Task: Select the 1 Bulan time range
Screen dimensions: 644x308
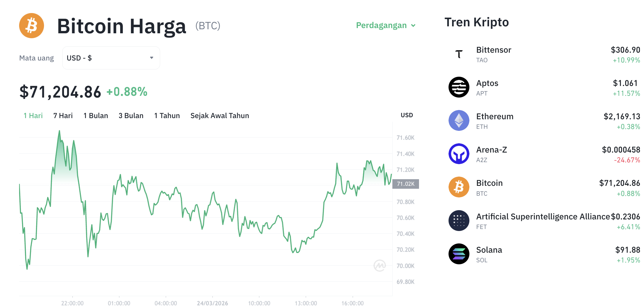Action: pyautogui.click(x=96, y=115)
